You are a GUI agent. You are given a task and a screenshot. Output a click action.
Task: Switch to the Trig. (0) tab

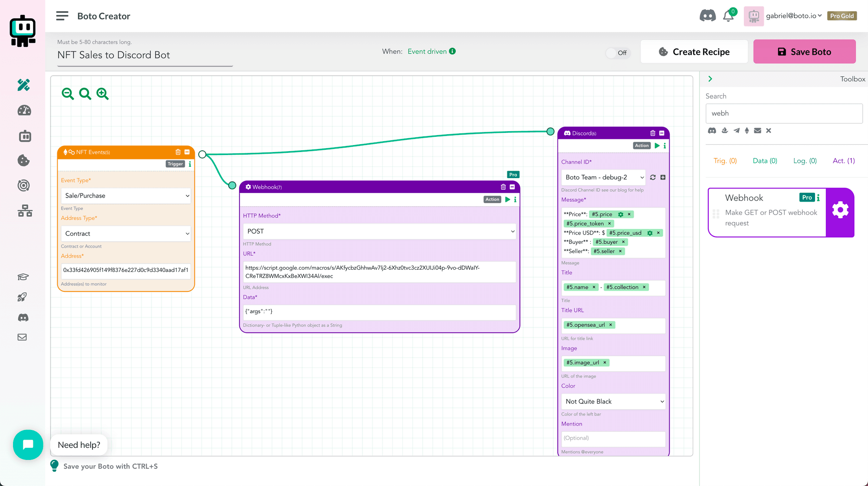[x=725, y=161]
